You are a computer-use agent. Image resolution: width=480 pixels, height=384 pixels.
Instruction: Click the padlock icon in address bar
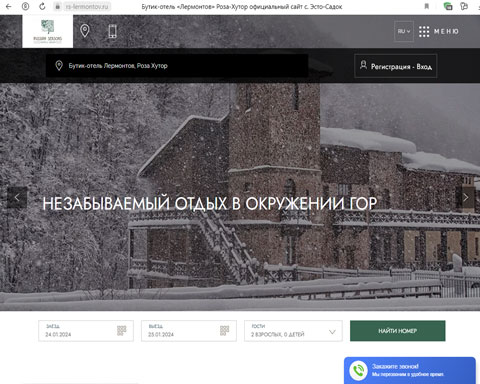[x=58, y=7]
